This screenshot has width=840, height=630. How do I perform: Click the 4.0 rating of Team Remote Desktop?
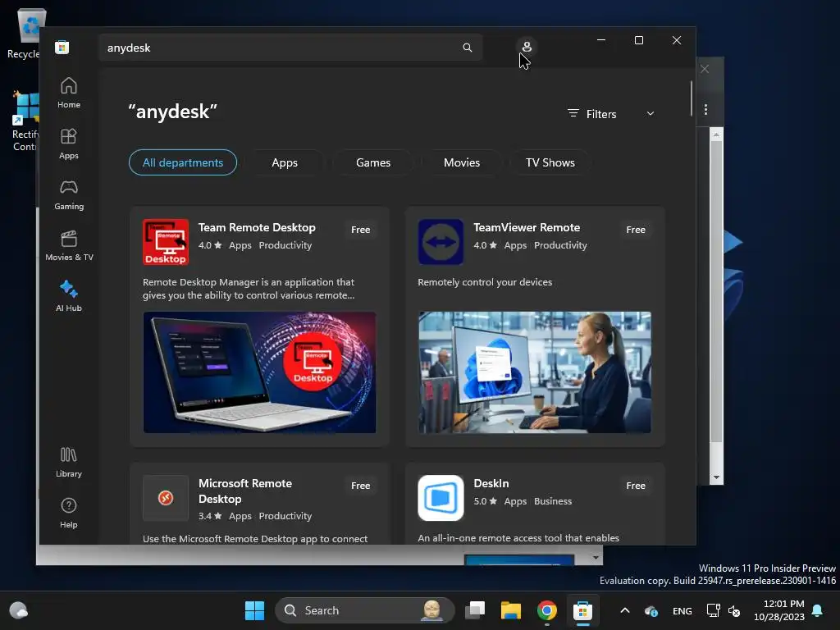(210, 244)
